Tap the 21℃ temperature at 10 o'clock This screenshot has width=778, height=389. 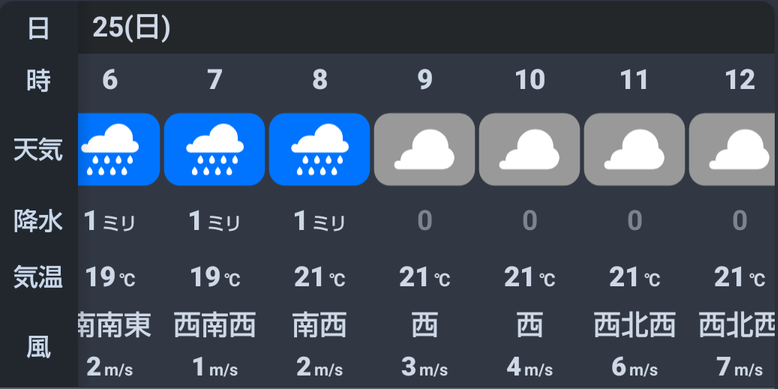click(529, 277)
